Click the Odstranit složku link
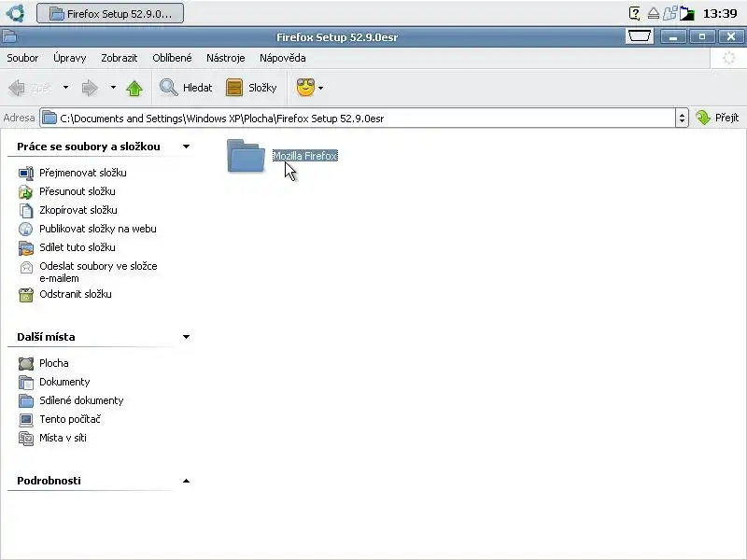Viewport: 747px width, 560px height. 76,294
